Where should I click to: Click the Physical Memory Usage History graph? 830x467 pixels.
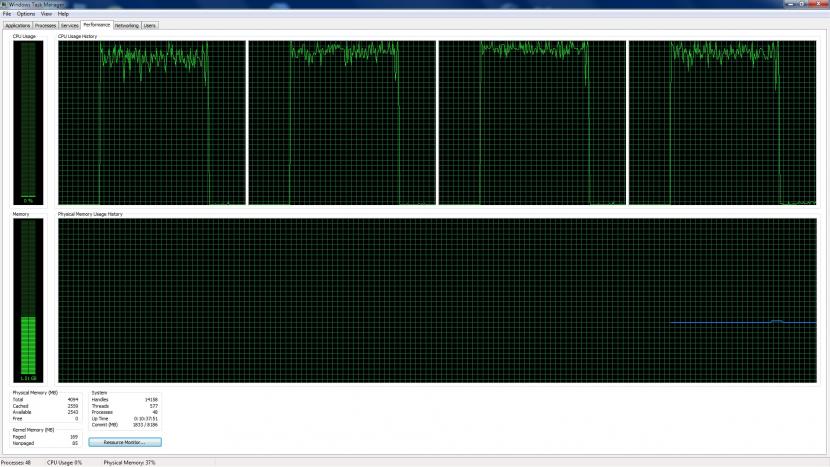pyautogui.click(x=437, y=300)
